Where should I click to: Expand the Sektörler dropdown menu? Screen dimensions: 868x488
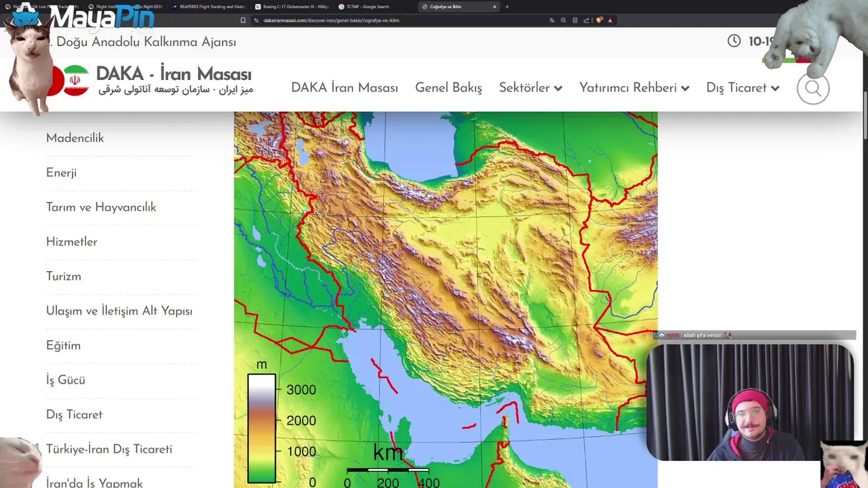(x=530, y=88)
